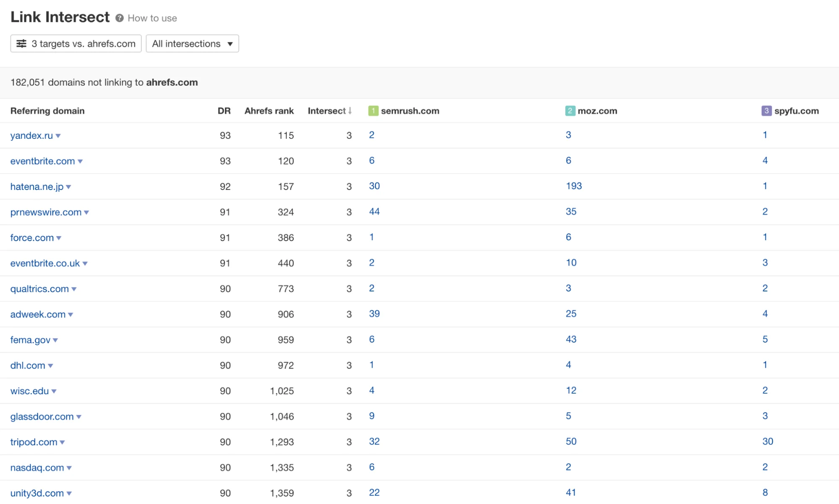Click the green number 1 semrush.com badge
The height and width of the screenshot is (504, 839).
[x=373, y=111]
